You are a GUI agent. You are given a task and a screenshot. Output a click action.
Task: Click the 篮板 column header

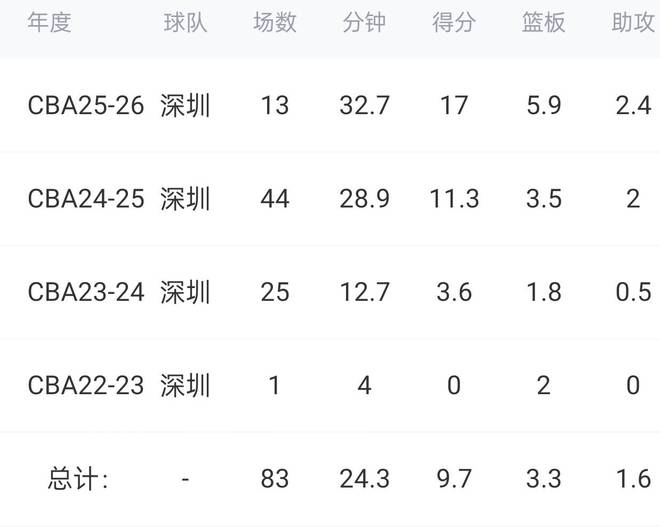click(544, 23)
